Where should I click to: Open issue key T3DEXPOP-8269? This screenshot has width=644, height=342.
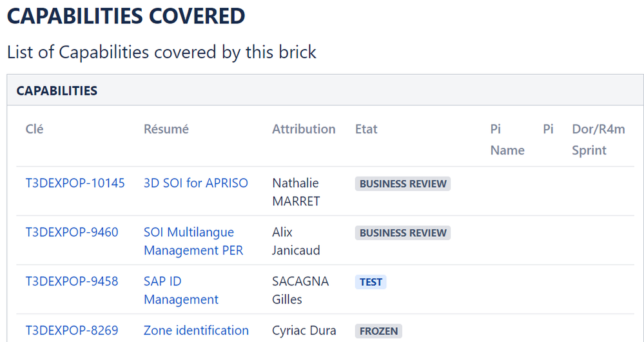72,330
